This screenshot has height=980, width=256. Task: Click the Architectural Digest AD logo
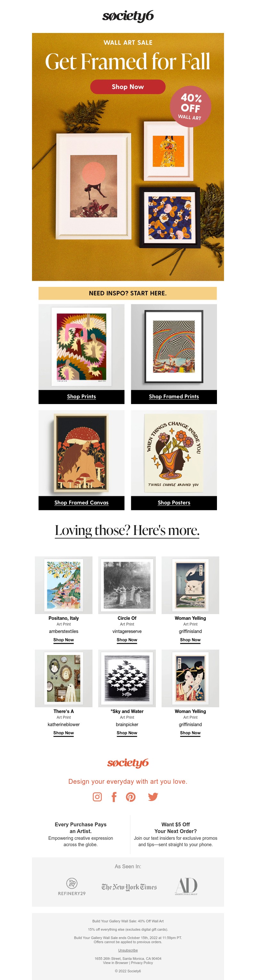pyautogui.click(x=186, y=886)
